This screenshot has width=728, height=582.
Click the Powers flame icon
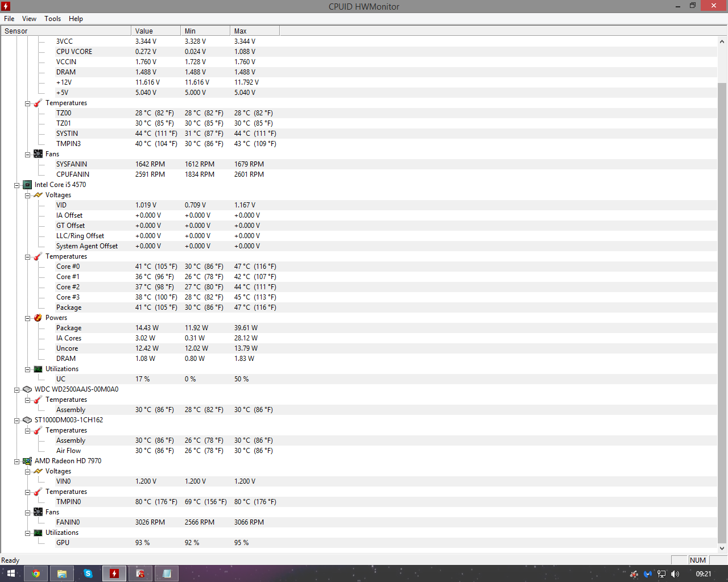38,318
